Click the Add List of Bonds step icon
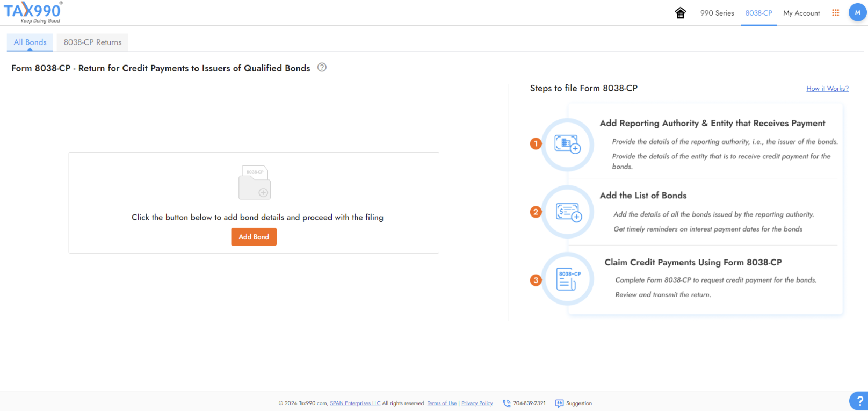Viewport: 868px width, 411px height. [x=568, y=212]
